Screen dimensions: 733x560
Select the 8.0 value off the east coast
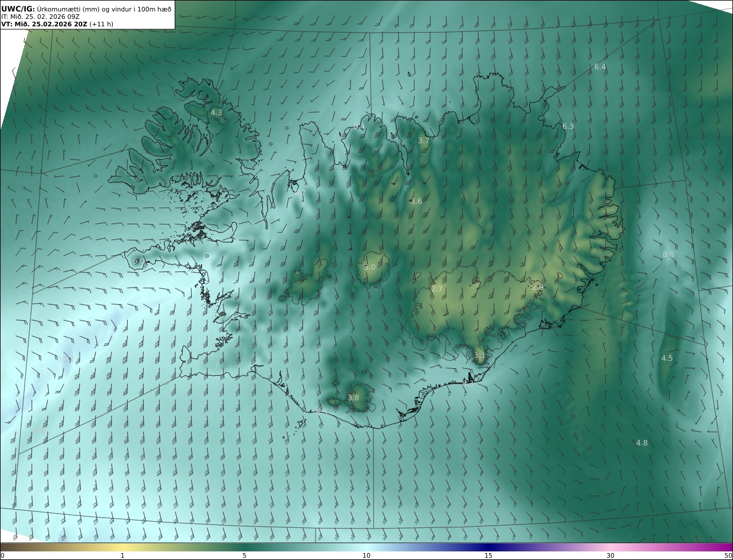(x=668, y=255)
